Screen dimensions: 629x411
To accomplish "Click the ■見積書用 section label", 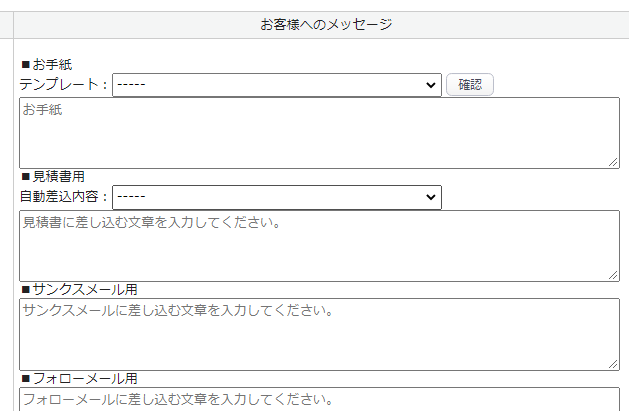I will tap(53, 176).
